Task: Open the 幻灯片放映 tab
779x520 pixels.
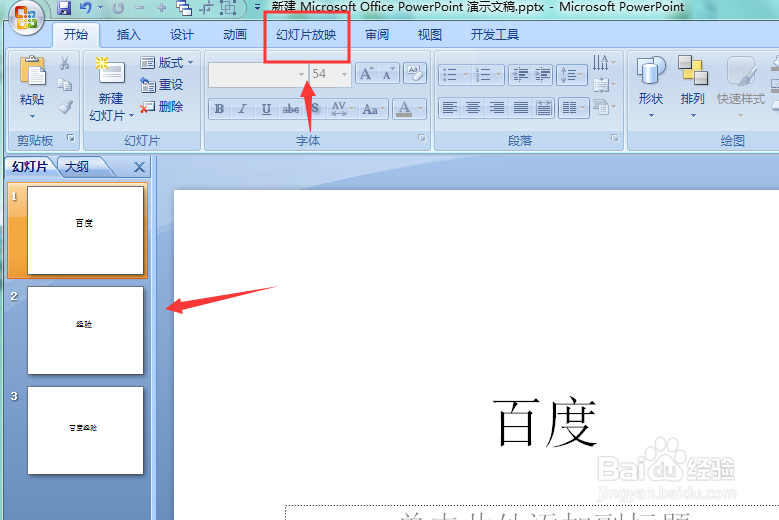Action: click(306, 35)
